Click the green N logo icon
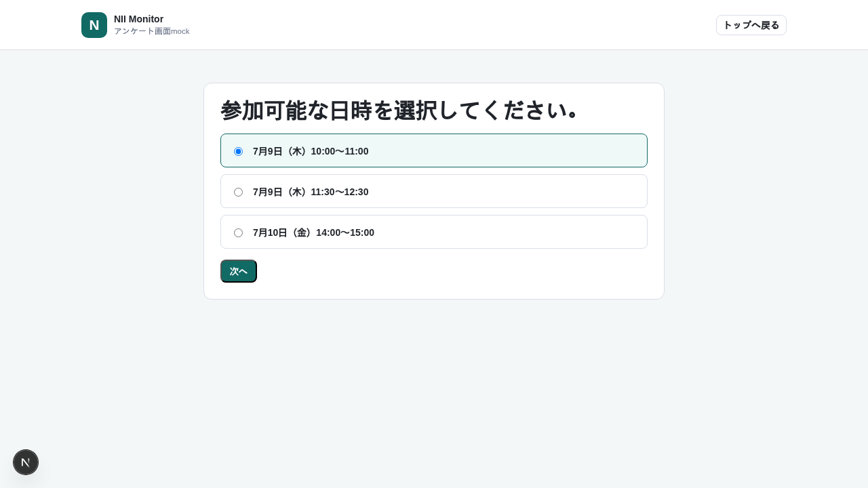The width and height of the screenshot is (868, 488). pyautogui.click(x=94, y=25)
